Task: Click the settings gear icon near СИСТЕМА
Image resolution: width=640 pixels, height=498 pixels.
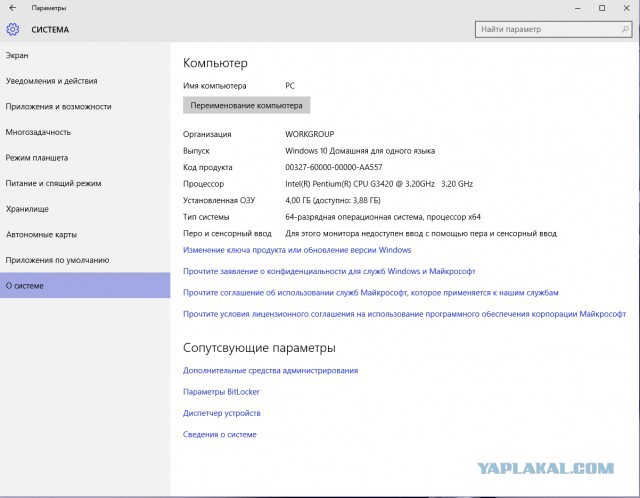Action: click(13, 29)
